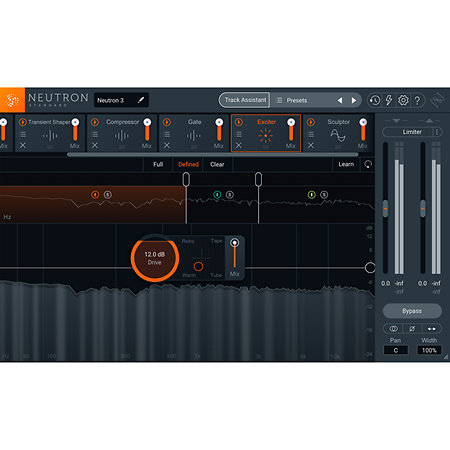Click the stereo channel link icon
This screenshot has width=450, height=450.
pyautogui.click(x=393, y=329)
